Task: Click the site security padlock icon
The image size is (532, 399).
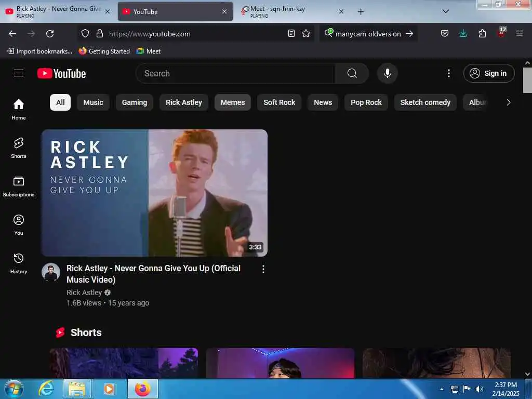Action: [x=99, y=33]
